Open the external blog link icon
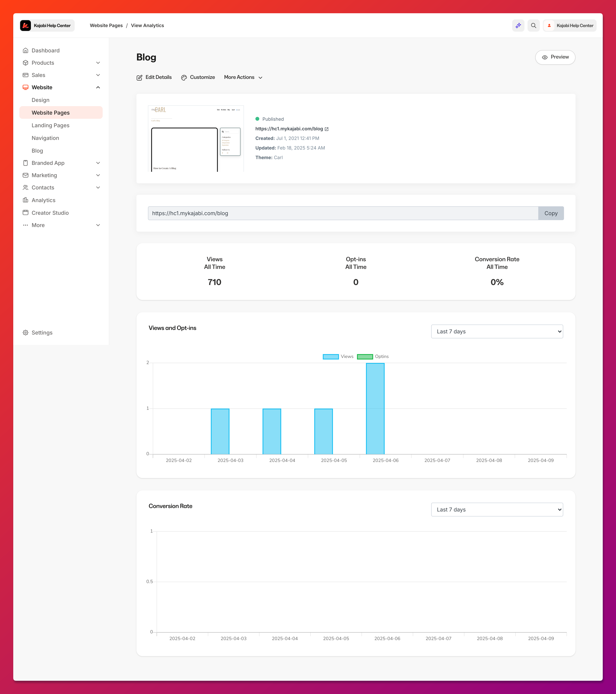The width and height of the screenshot is (616, 694). [326, 129]
